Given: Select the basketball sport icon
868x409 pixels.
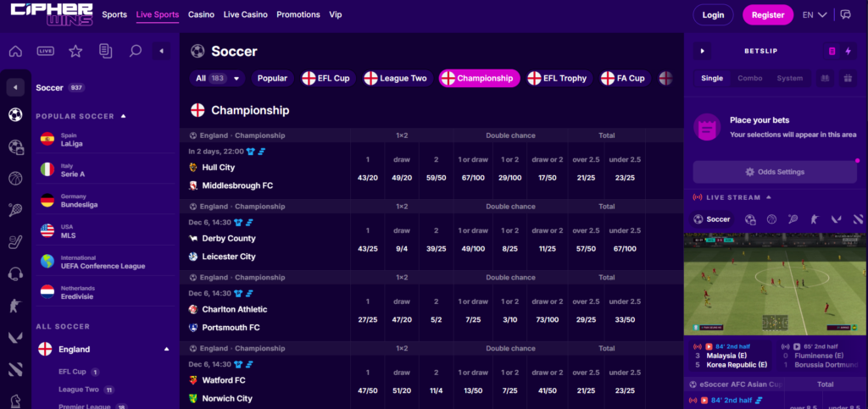Looking at the screenshot, I should 15,179.
